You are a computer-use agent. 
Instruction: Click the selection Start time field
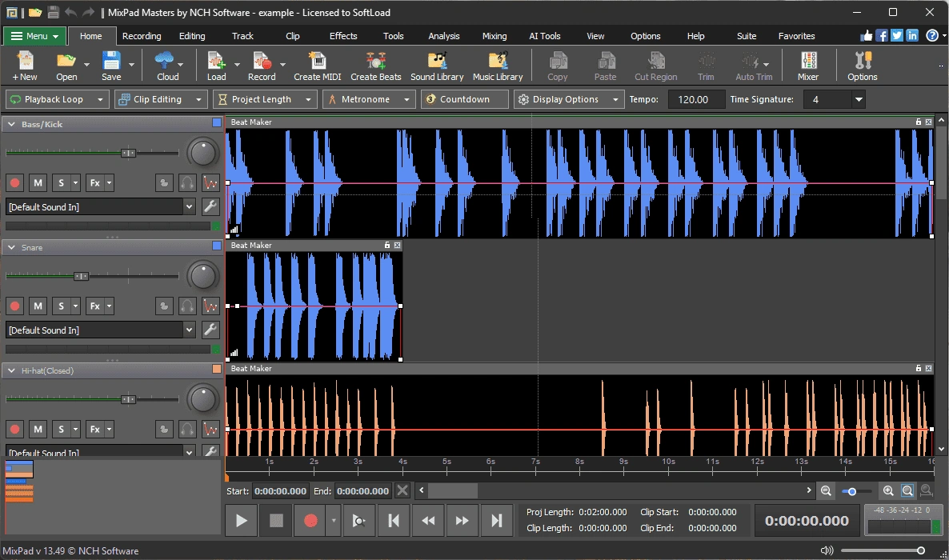pos(280,491)
